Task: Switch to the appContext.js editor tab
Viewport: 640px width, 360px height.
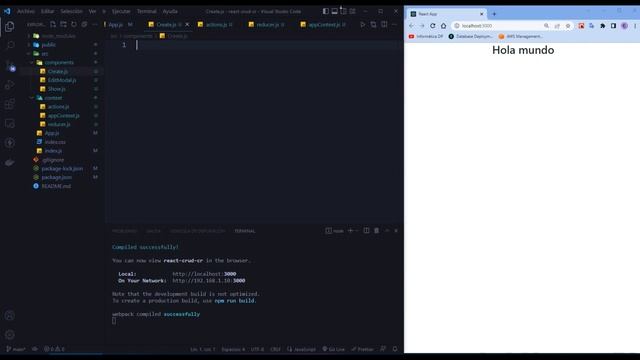Action: coord(324,24)
